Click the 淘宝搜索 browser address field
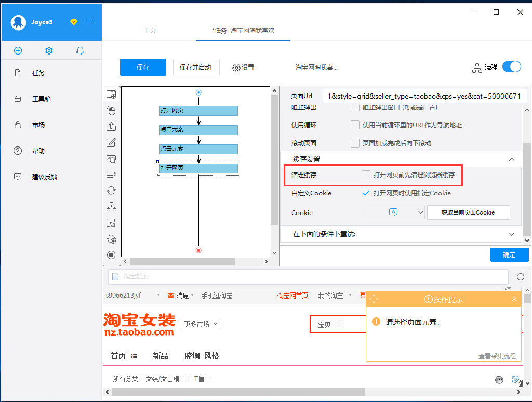Screen dimensions: 532x402 (308, 276)
